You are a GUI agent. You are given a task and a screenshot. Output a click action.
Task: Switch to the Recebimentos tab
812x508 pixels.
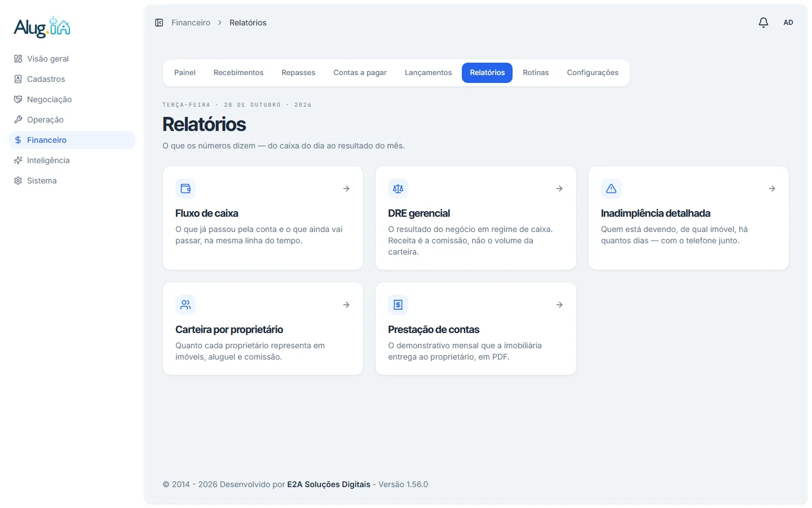pyautogui.click(x=239, y=73)
